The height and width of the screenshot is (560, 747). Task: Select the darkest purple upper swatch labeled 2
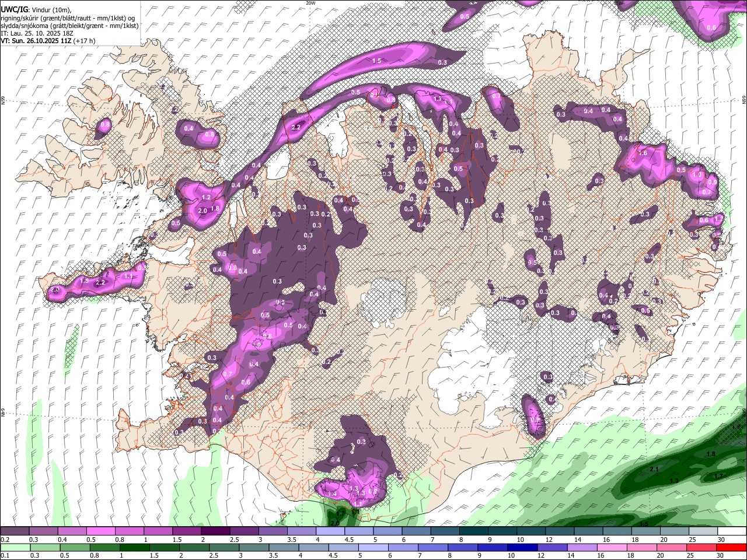pos(215,531)
